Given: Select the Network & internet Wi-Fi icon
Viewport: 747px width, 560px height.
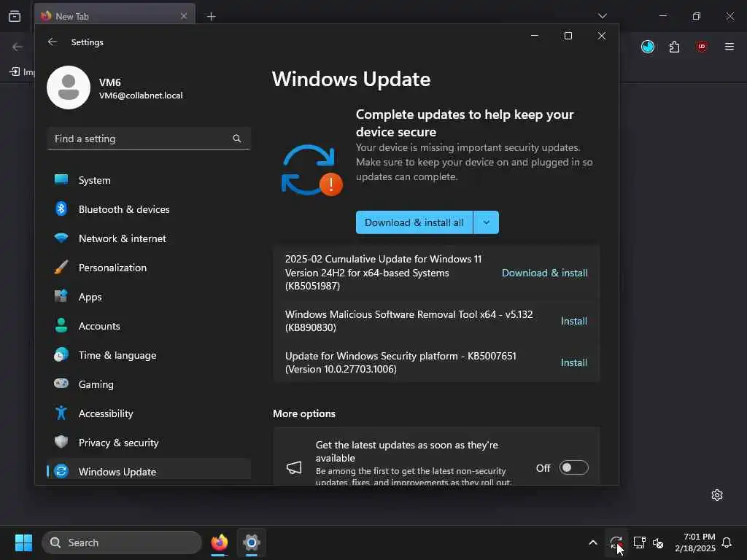Looking at the screenshot, I should (61, 238).
